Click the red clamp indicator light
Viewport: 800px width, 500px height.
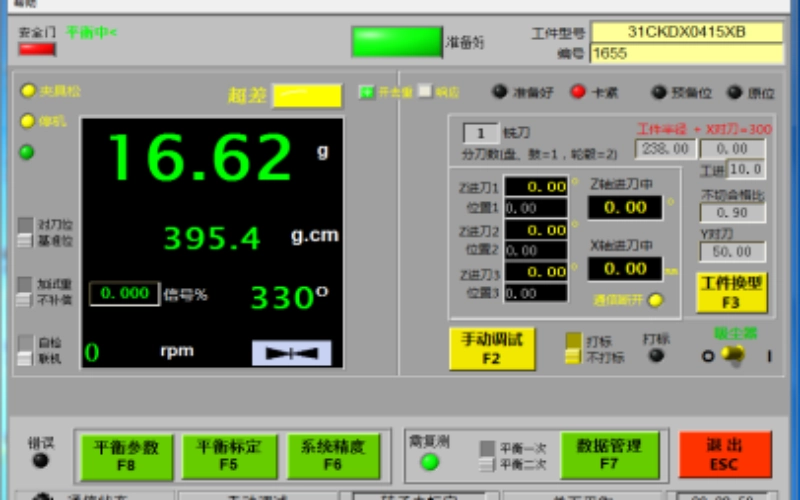click(578, 92)
